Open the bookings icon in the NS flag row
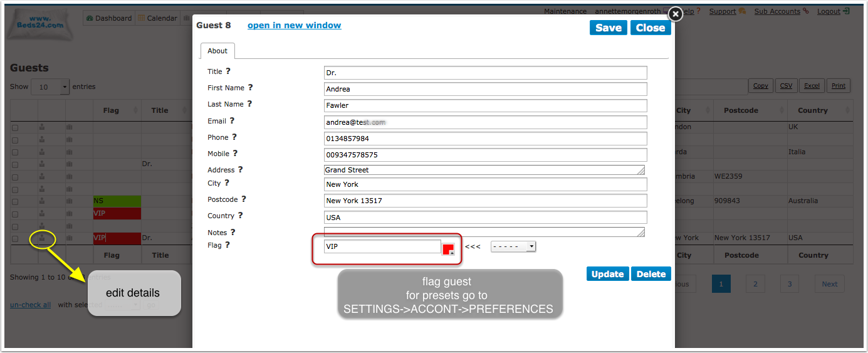Screen dimensions: 868x353 70,201
